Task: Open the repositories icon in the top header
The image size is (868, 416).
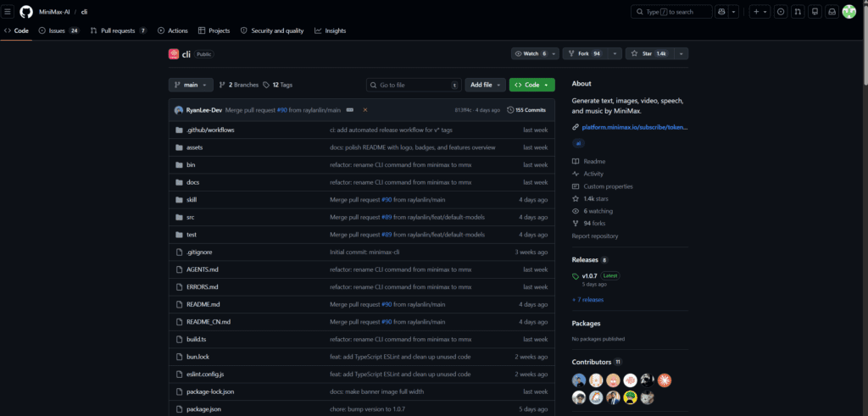Action: (815, 12)
